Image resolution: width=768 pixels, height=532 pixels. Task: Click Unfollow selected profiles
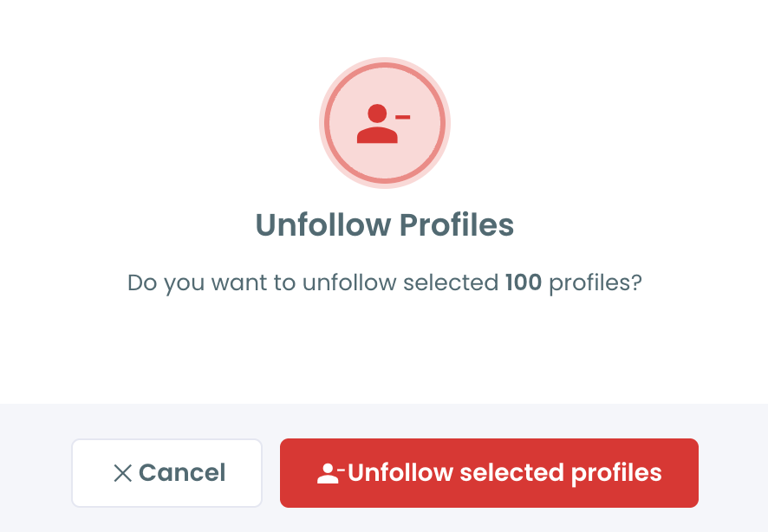point(489,473)
